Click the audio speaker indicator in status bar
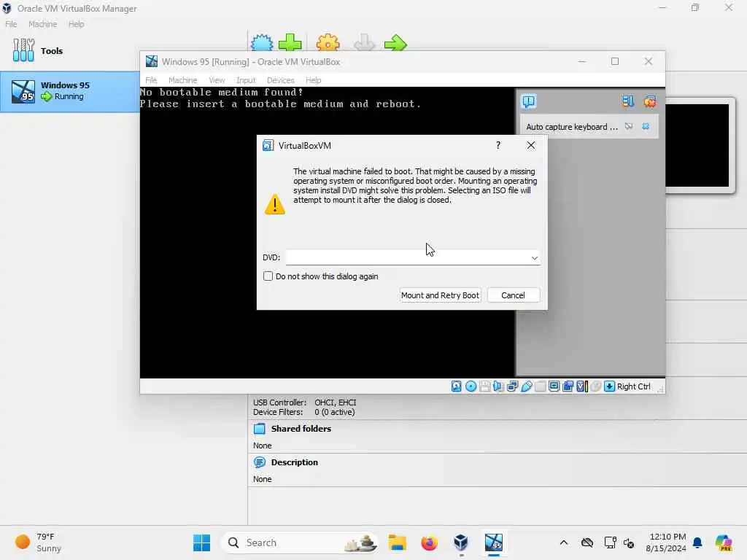The image size is (747, 560). pyautogui.click(x=498, y=386)
